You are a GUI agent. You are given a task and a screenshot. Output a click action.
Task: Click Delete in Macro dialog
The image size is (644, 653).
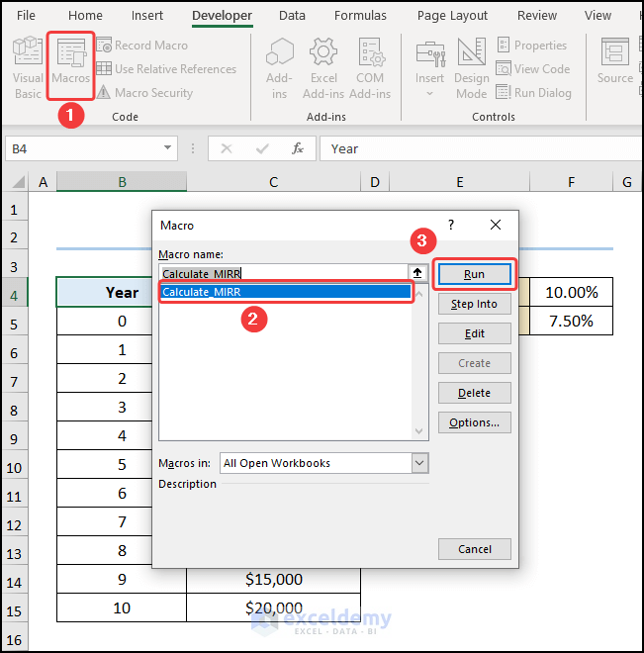[x=475, y=393]
